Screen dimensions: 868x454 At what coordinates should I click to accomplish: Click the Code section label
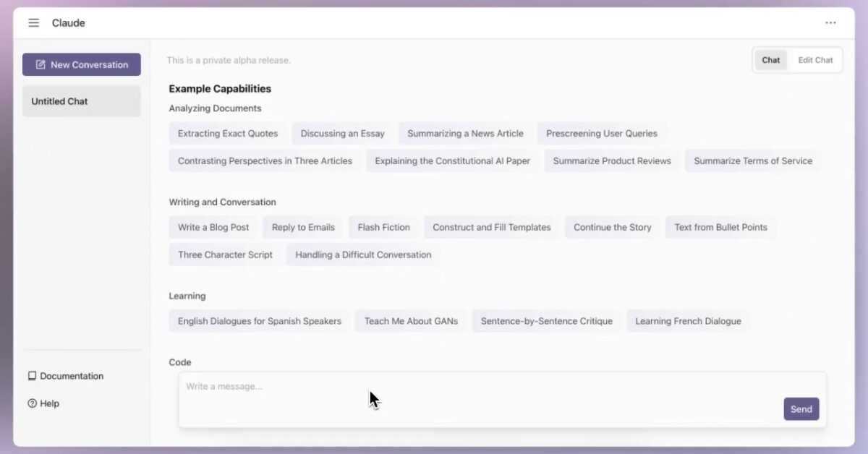[180, 362]
